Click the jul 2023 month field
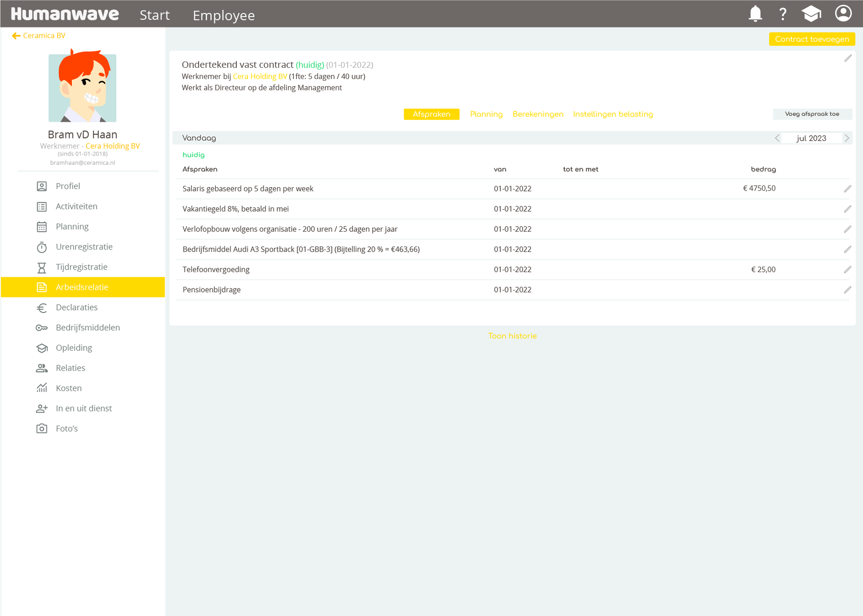 coord(811,138)
